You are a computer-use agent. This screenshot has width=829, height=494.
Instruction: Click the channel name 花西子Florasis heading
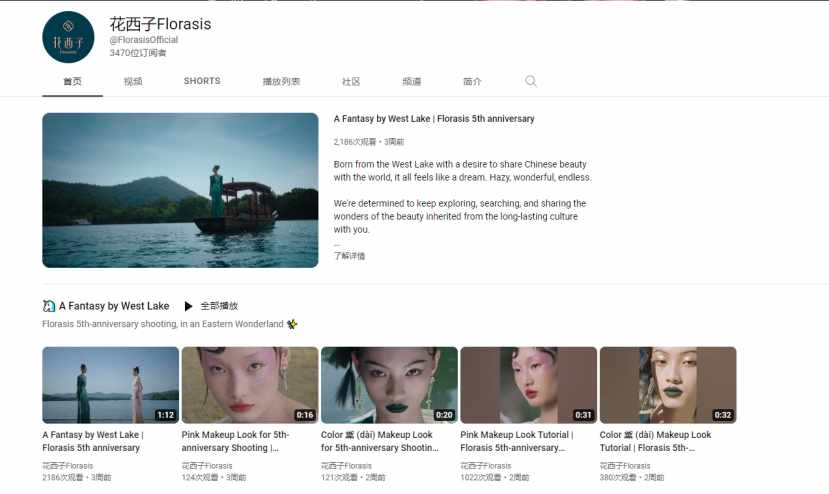coord(160,24)
